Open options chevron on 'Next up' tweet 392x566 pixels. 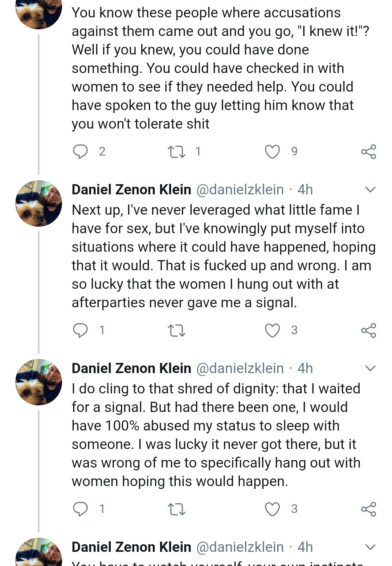click(370, 190)
